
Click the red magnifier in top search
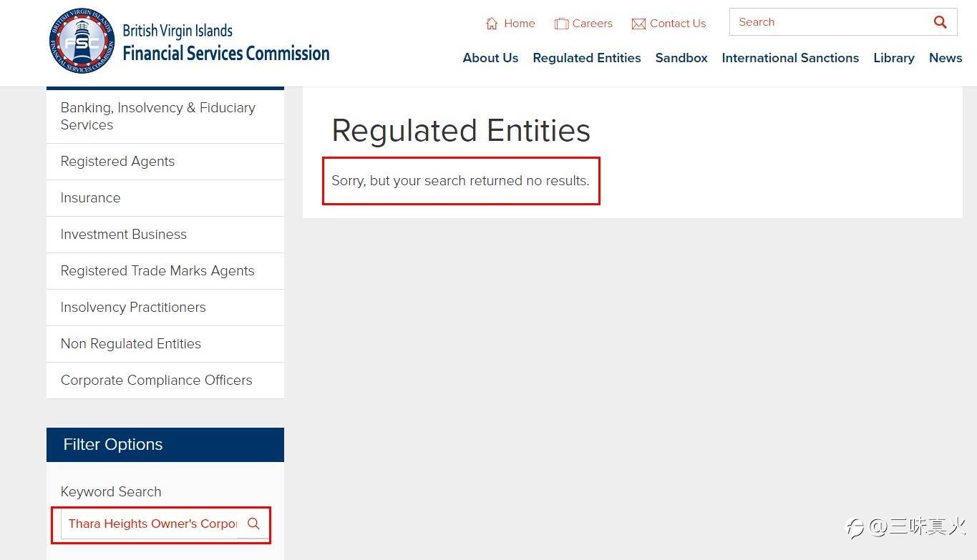tap(940, 22)
